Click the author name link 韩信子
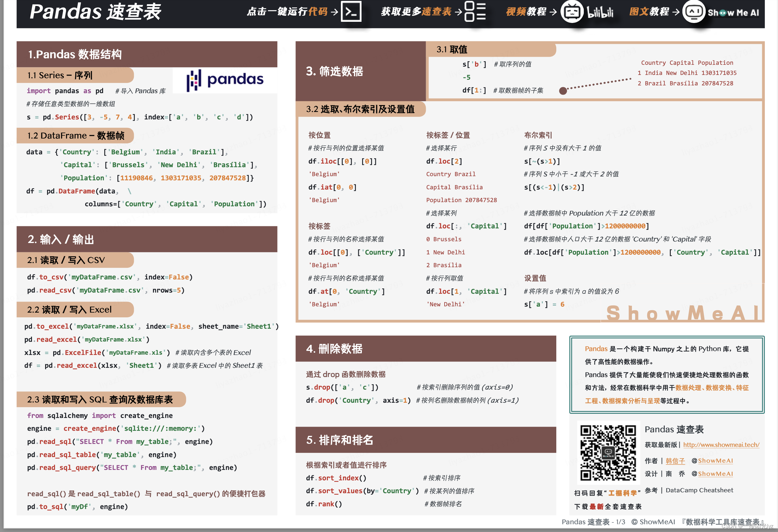This screenshot has height=532, width=778. pyautogui.click(x=675, y=461)
